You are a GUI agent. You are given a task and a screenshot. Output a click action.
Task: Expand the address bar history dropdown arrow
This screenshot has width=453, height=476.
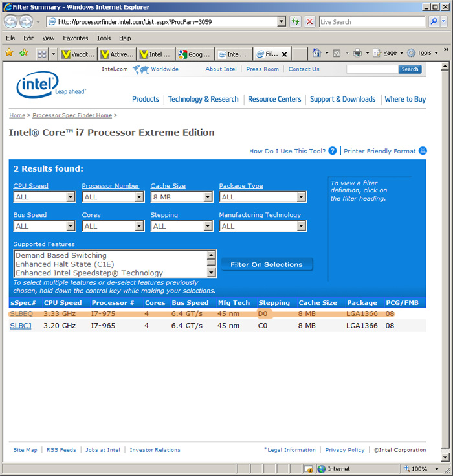click(282, 21)
